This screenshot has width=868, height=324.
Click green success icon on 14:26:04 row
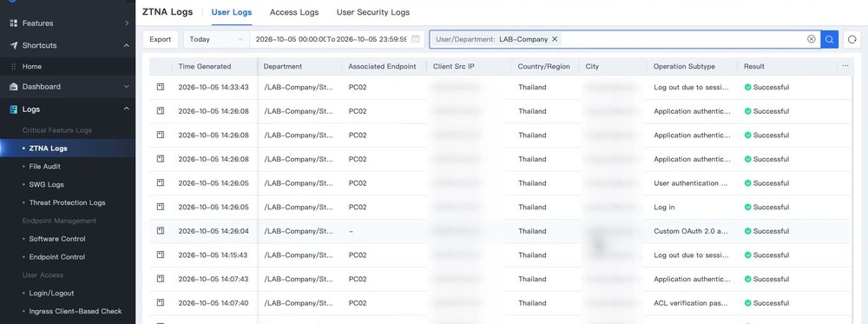748,231
